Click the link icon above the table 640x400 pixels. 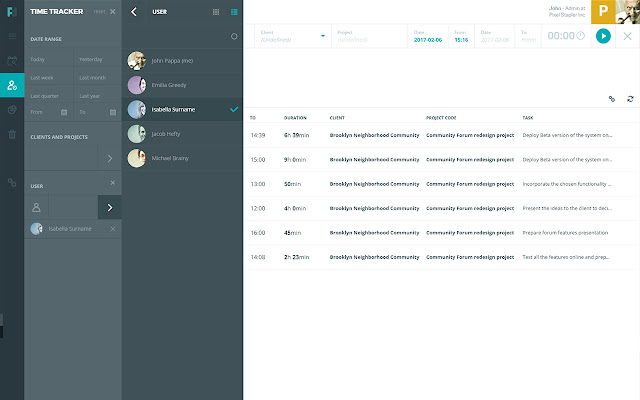611,99
